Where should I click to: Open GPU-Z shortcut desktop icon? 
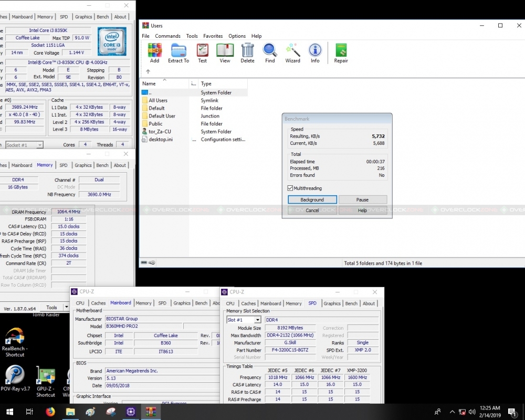pyautogui.click(x=46, y=382)
